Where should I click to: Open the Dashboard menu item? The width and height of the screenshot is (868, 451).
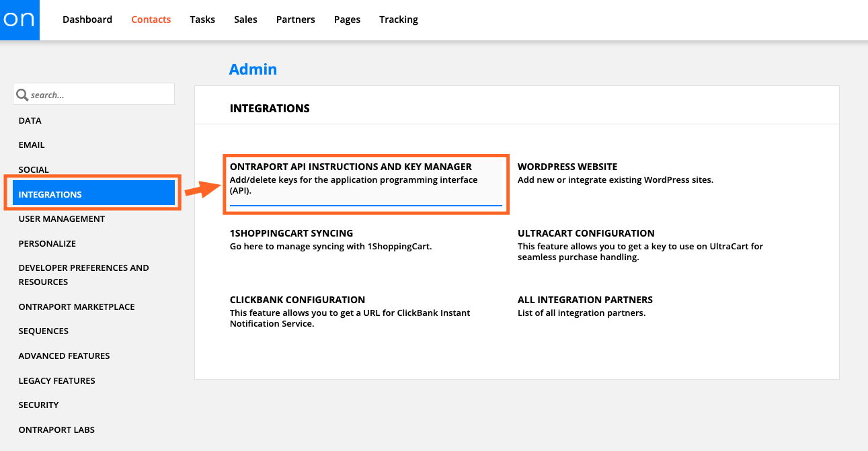pyautogui.click(x=87, y=19)
